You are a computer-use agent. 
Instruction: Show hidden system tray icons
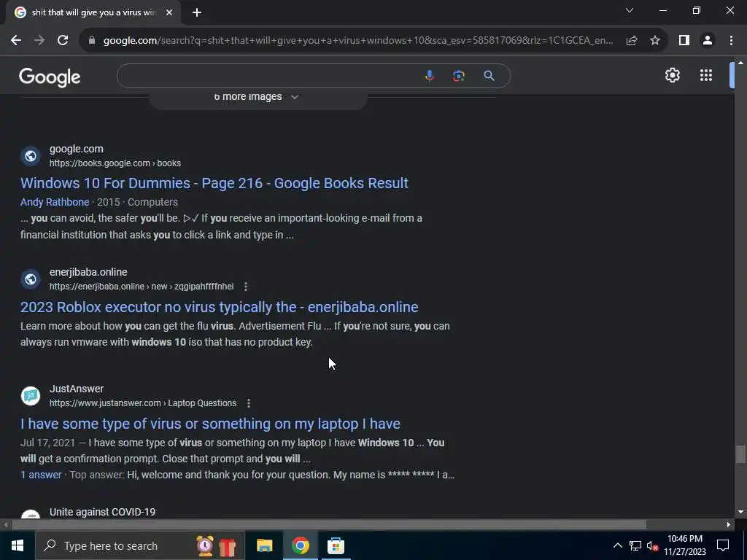click(x=617, y=545)
